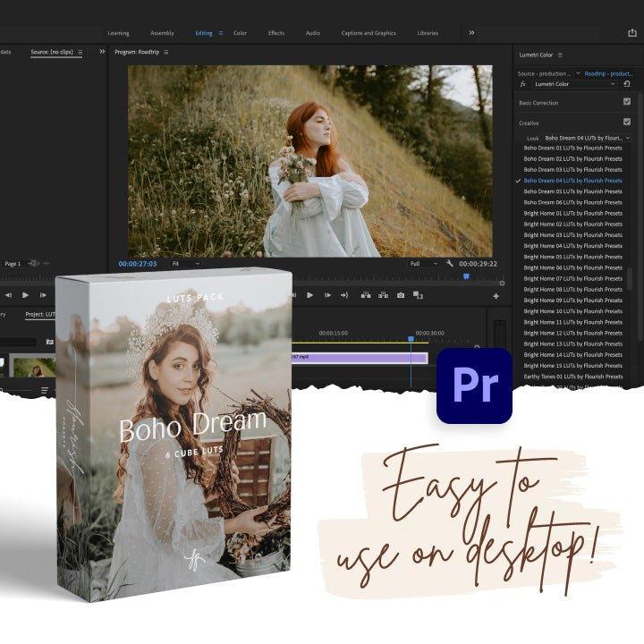Disable the Creative section checkbox
The image size is (644, 644).
627,122
